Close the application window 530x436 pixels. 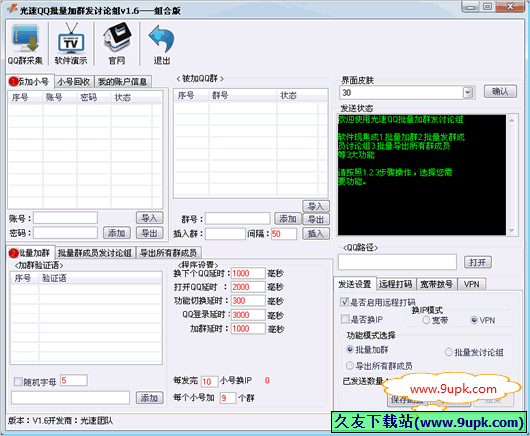coord(510,7)
